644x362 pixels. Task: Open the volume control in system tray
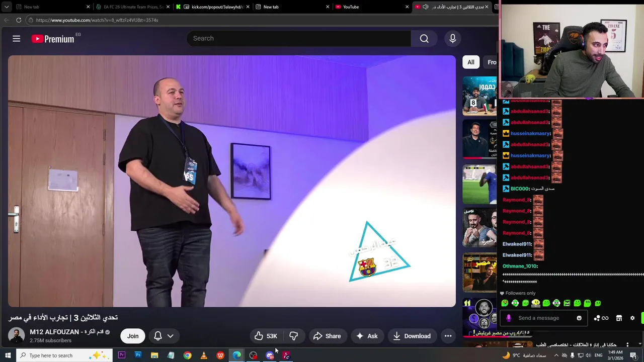pyautogui.click(x=588, y=355)
